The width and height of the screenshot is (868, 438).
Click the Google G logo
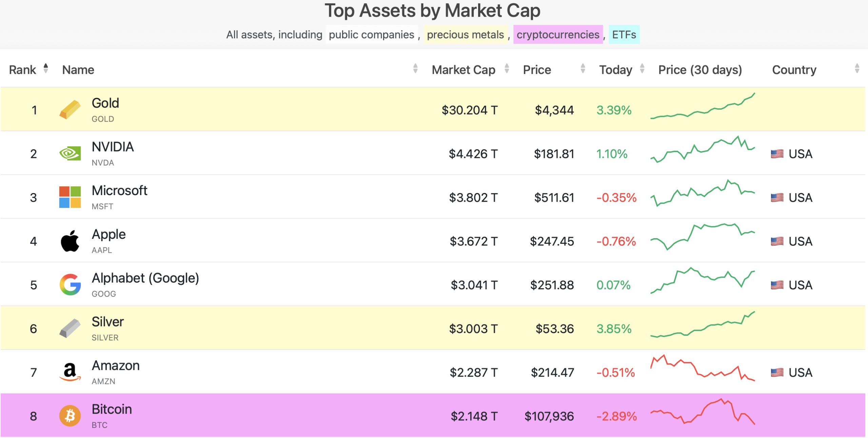point(70,285)
